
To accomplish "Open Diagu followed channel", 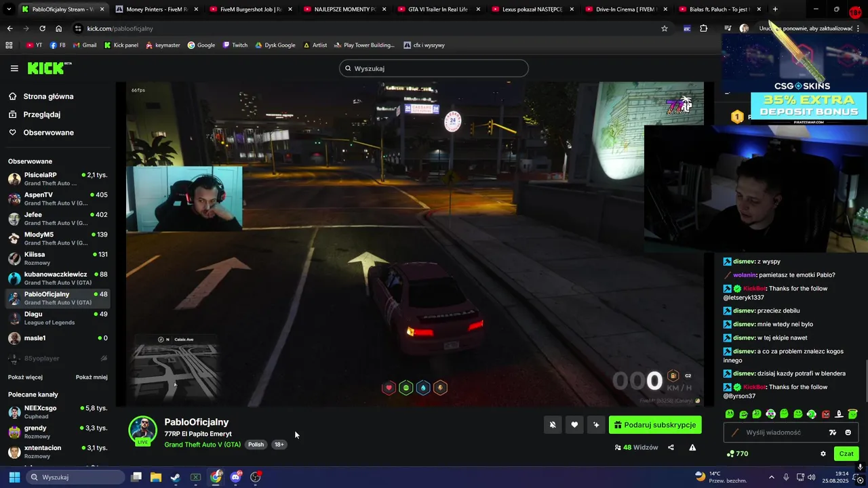I will click(x=58, y=318).
